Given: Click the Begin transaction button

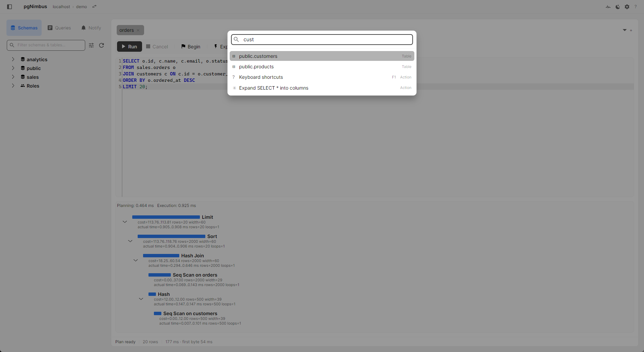Looking at the screenshot, I should [x=191, y=47].
